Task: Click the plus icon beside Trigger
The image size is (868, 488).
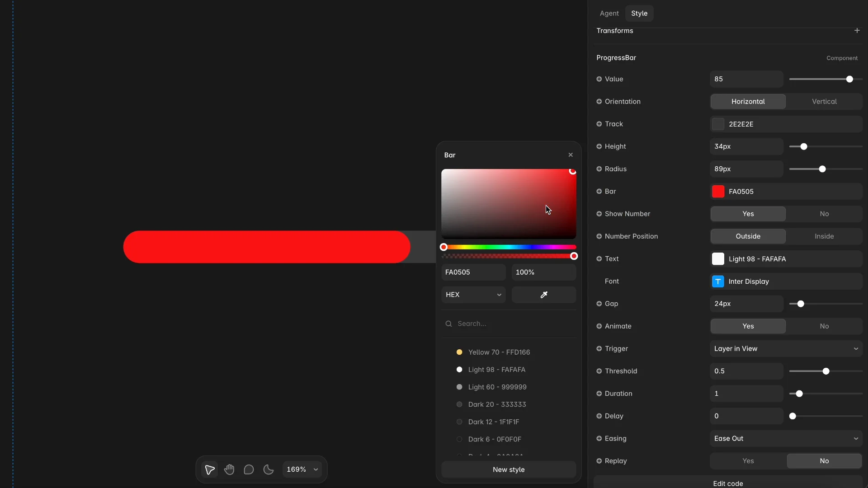Action: click(x=599, y=349)
